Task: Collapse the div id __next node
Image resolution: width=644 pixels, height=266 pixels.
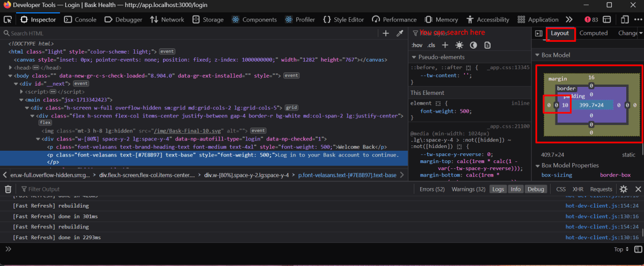Action: tap(16, 84)
